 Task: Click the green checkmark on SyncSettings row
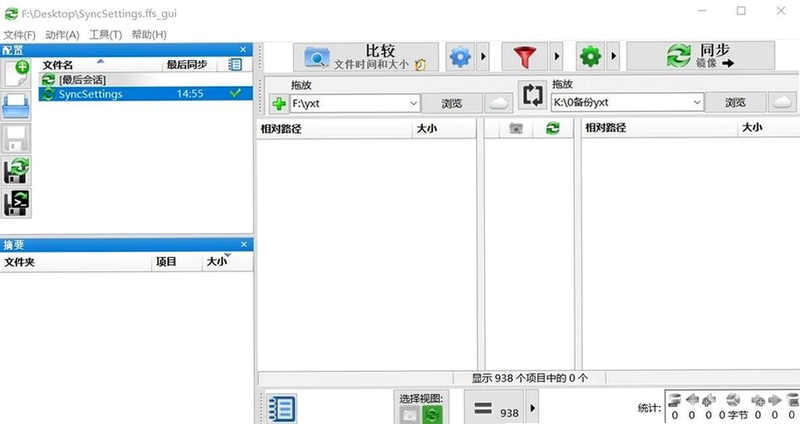(x=235, y=93)
